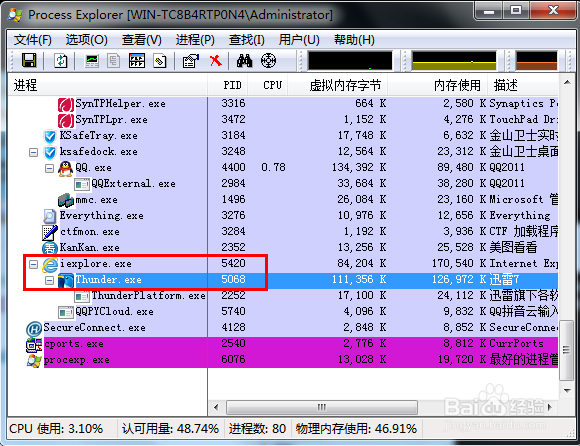Sort by the 进程 column header
The image size is (580, 446).
[x=107, y=85]
